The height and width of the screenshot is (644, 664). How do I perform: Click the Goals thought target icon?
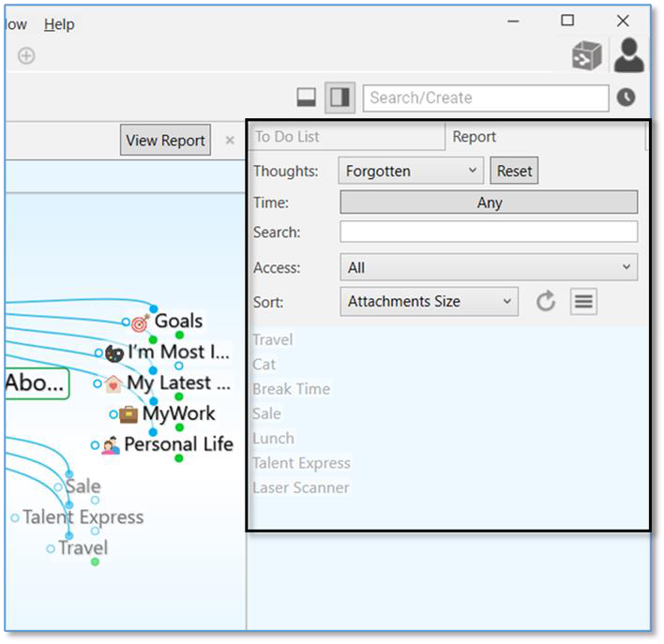[x=141, y=323]
